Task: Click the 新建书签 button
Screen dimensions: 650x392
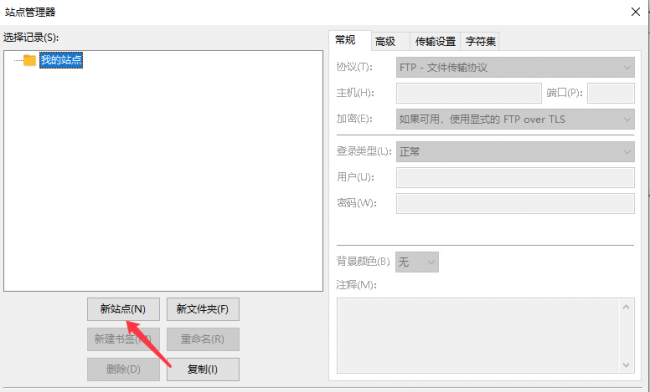Action: click(123, 339)
